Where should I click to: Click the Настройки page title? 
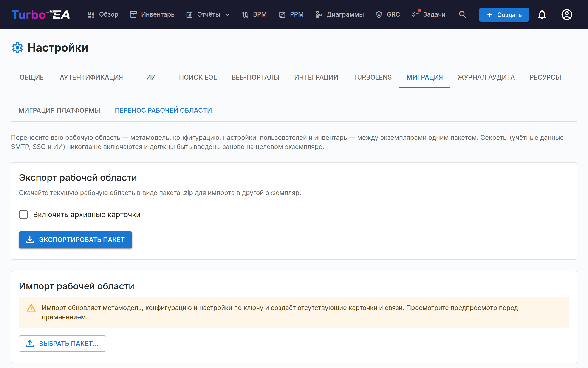(x=58, y=48)
